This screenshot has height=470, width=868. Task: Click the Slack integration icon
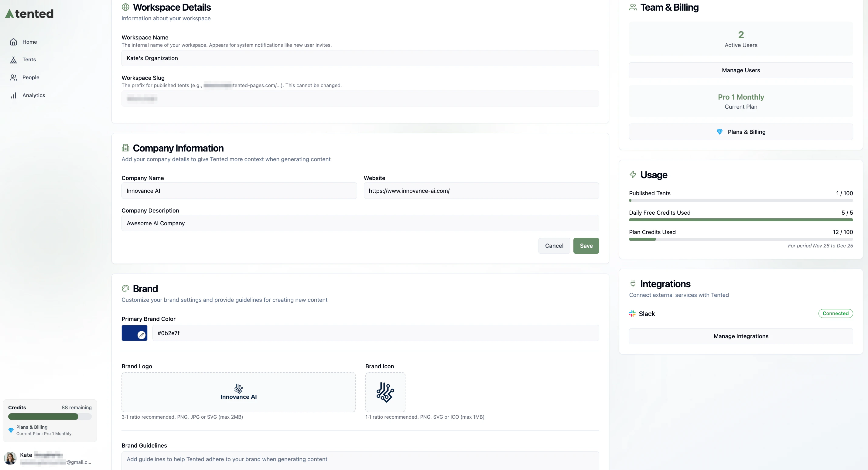coord(632,313)
